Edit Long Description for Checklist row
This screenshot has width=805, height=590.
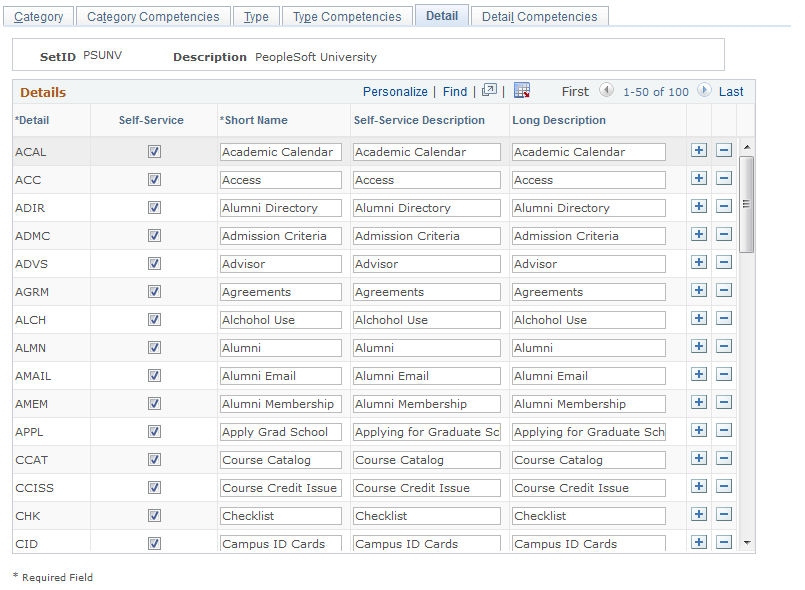pyautogui.click(x=589, y=516)
